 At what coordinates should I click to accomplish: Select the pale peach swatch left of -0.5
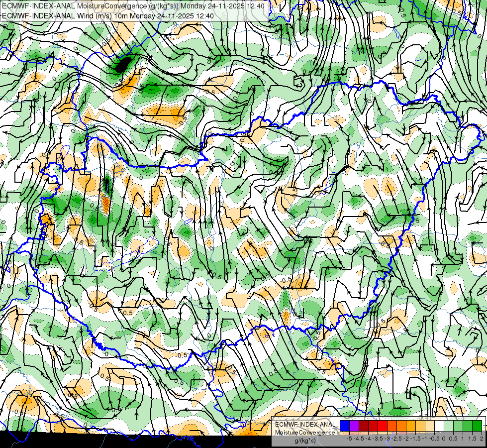430,426
